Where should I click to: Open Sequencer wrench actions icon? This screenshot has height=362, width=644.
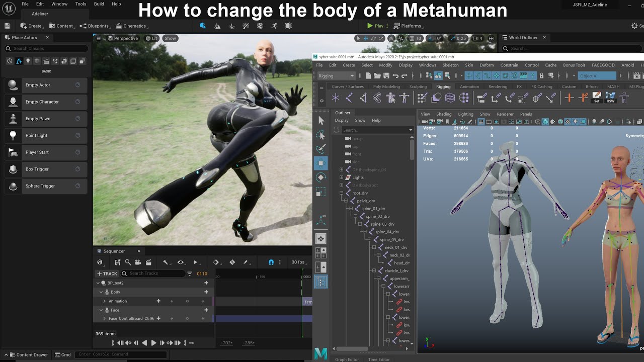click(165, 262)
